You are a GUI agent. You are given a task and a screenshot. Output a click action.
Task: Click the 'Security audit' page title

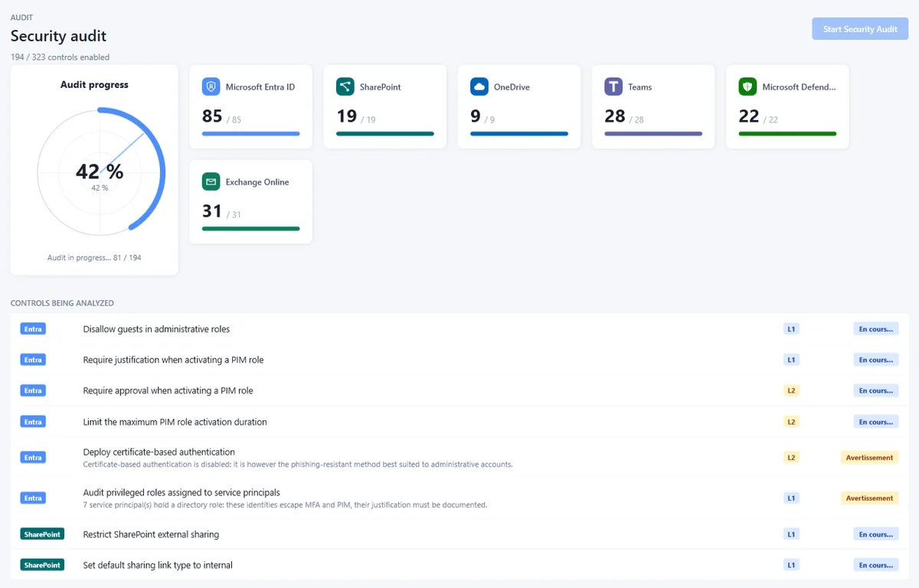[x=58, y=36]
